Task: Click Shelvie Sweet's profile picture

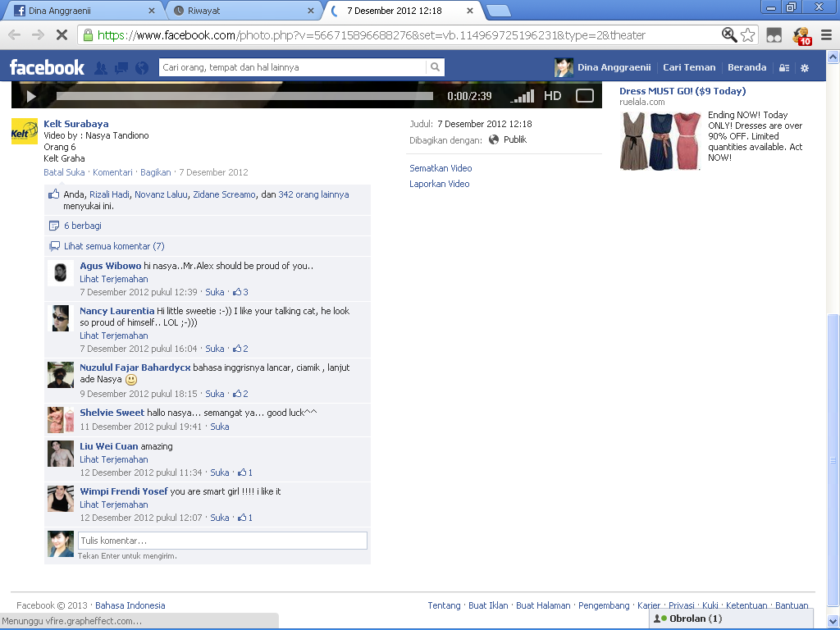Action: 61,420
